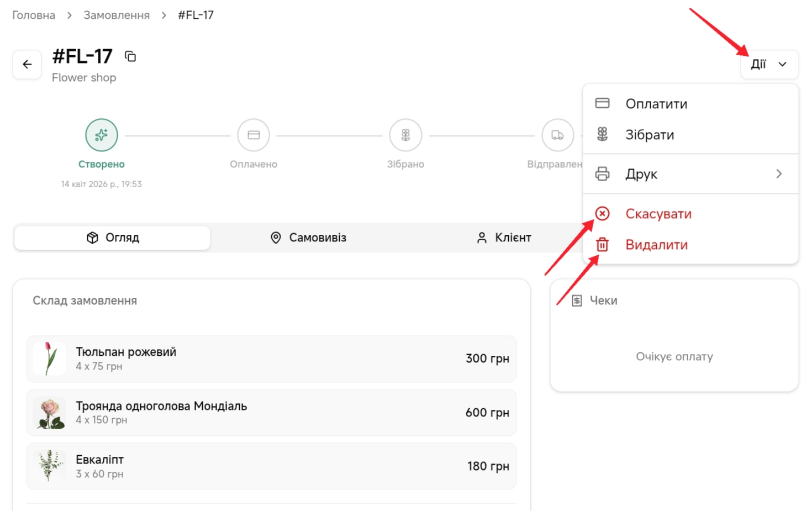The image size is (812, 511).
Task: Select the Евкаліпт order item row
Action: [271, 466]
